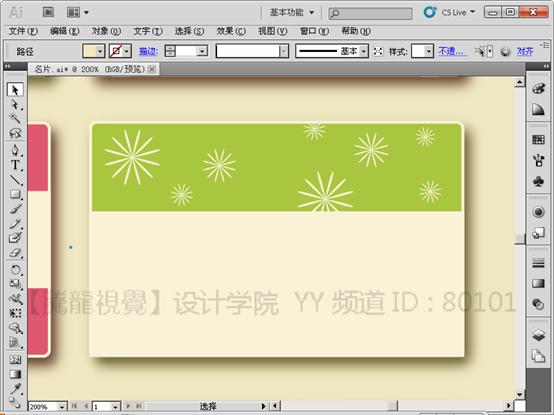The image size is (554, 415).
Task: Expand the 基本功能 workspace switcher
Action: pos(291,13)
